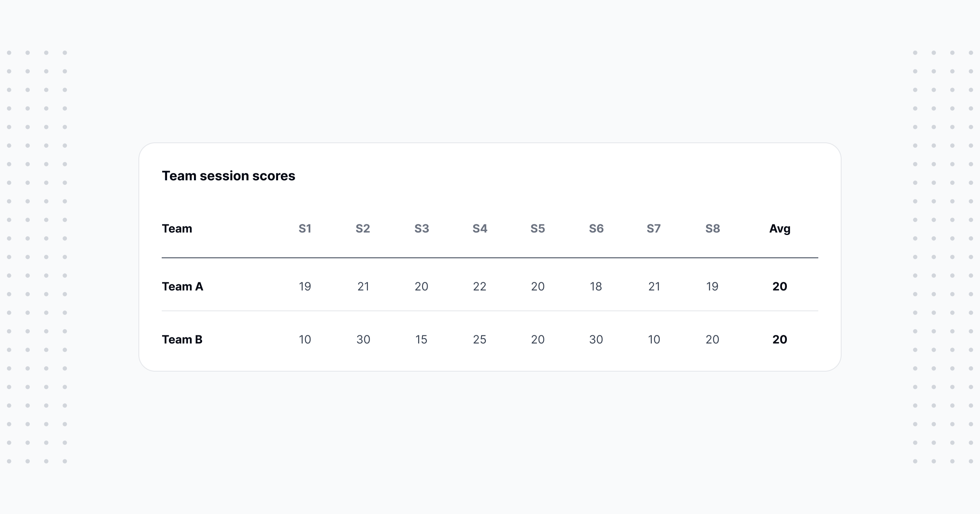Click the S6 column header
Image resolution: width=980 pixels, height=514 pixels.
point(596,228)
